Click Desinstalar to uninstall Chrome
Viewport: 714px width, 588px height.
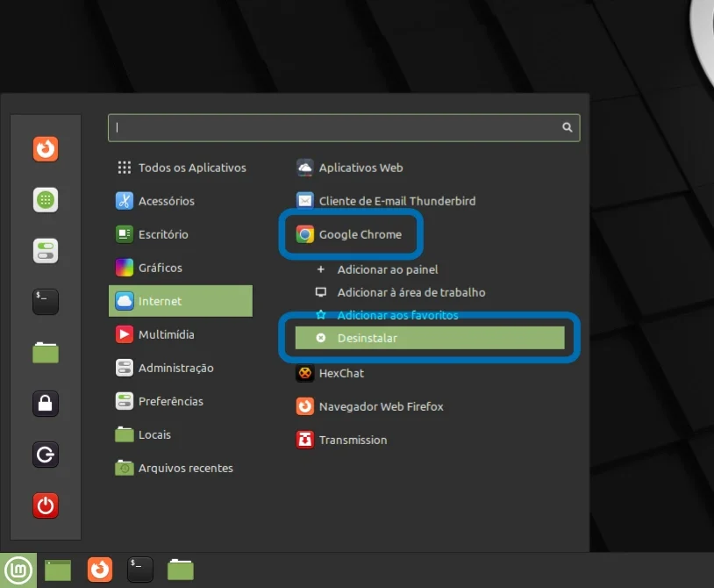click(430, 338)
